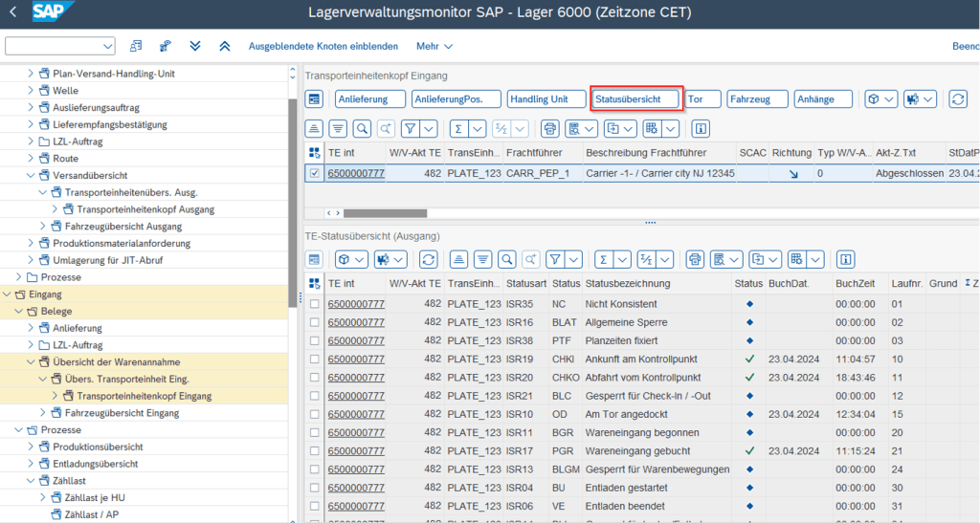Viewport: 980px width, 523px height.
Task: Click the navigation tree vertical scrollbar
Action: pos(293,203)
